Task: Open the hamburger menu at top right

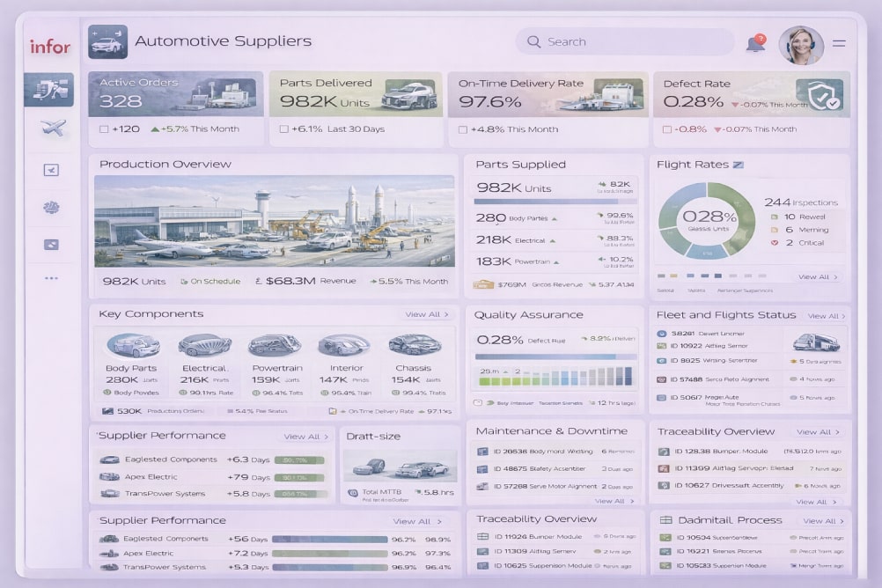Action: [839, 43]
